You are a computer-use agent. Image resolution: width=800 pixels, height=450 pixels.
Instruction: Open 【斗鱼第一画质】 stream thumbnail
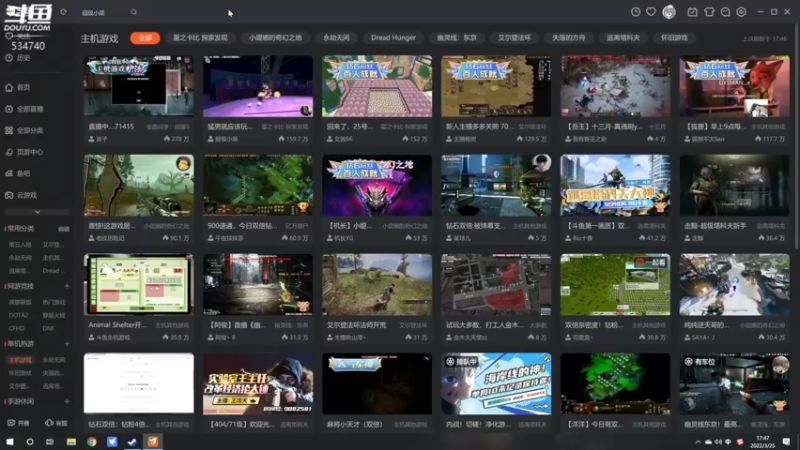[615, 185]
